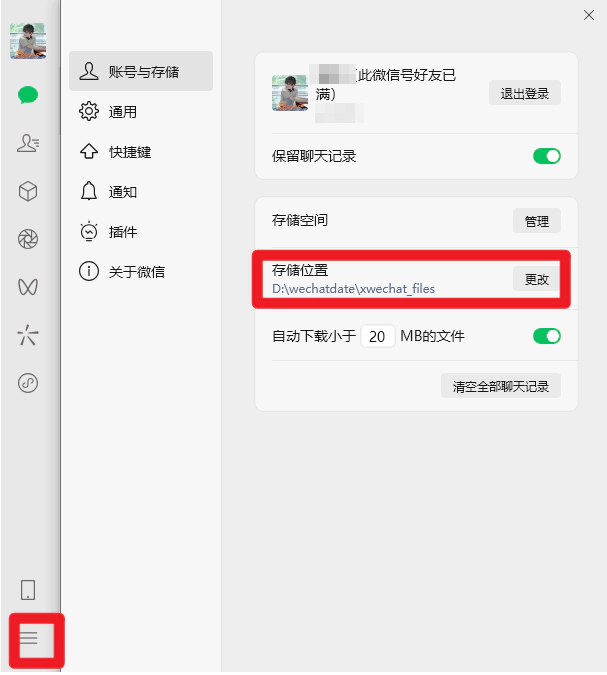Open the Chats green bubble icon
The image size is (607, 675).
point(28,95)
